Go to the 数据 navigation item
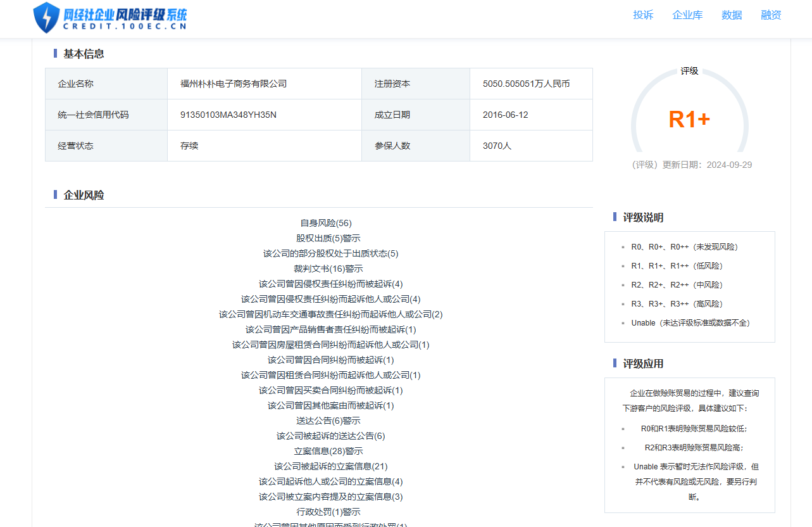The height and width of the screenshot is (527, 812). point(732,15)
